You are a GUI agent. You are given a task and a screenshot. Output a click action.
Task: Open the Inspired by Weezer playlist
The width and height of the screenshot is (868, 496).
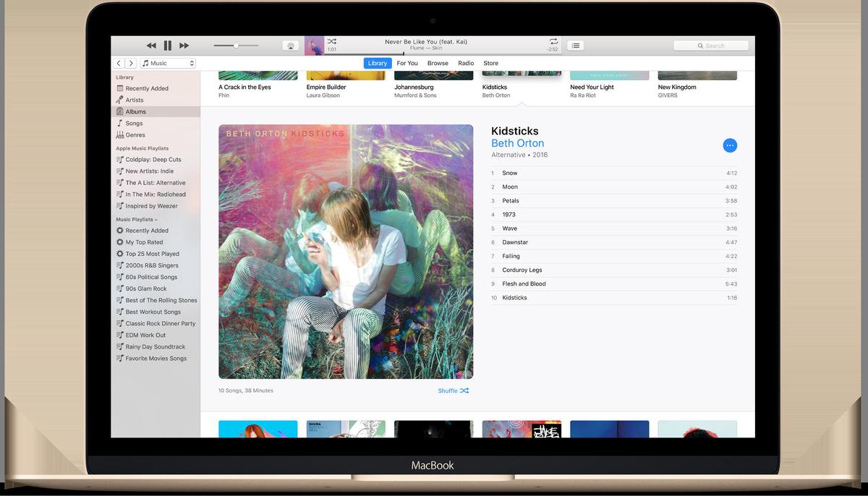(156, 205)
